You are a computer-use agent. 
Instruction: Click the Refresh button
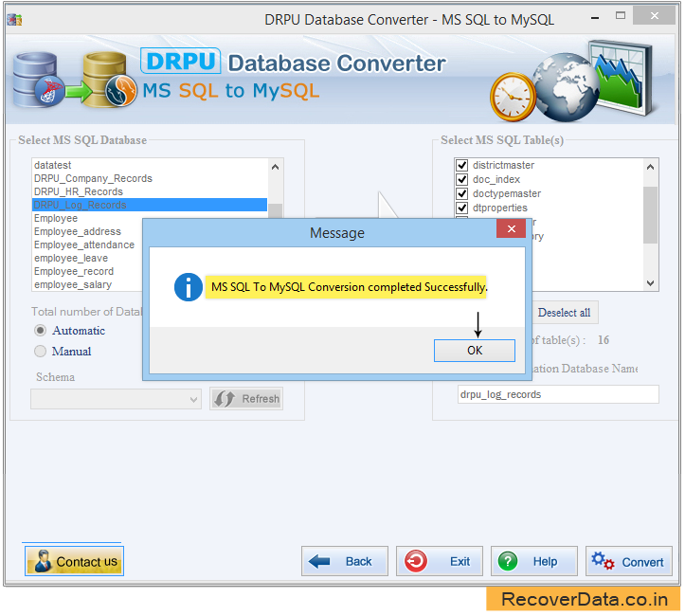246,398
